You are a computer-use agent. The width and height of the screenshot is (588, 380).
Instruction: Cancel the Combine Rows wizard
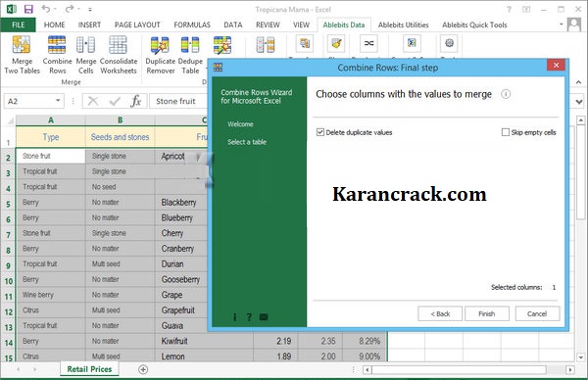pos(537,313)
